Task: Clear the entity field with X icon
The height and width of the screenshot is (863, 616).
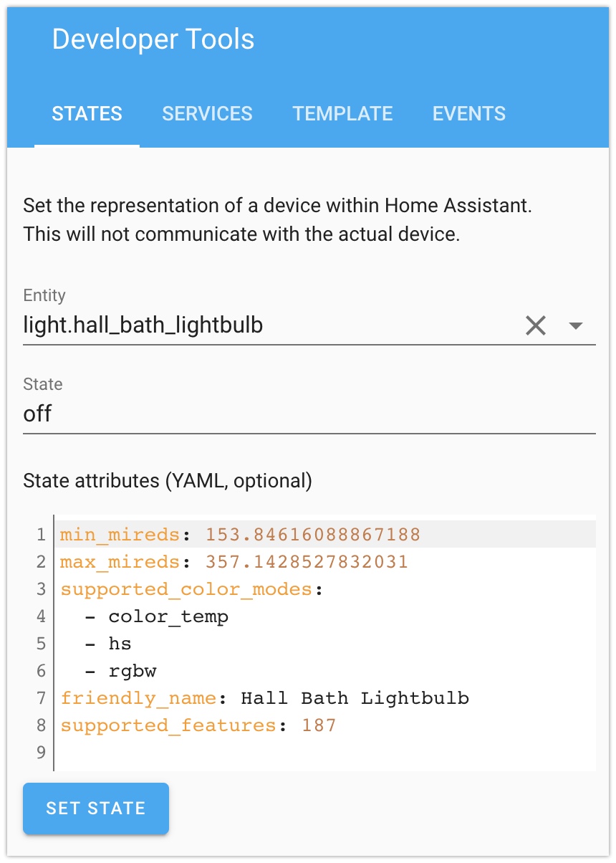Action: click(536, 326)
